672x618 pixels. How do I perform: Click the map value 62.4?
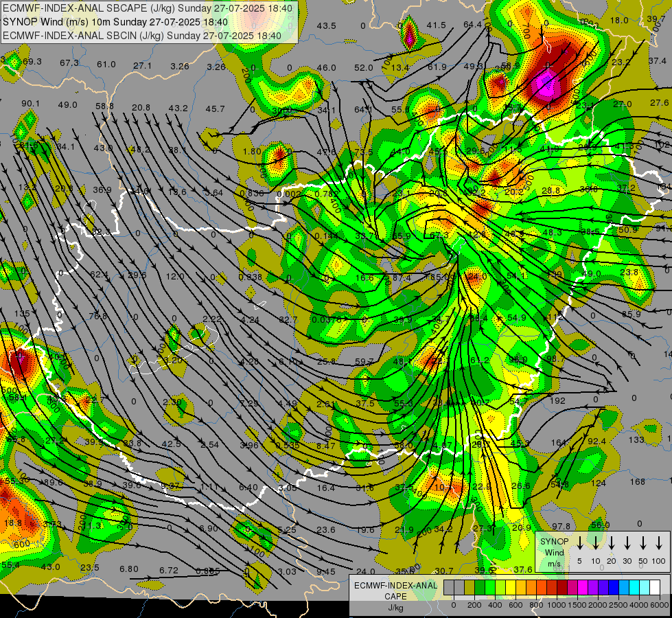[x=99, y=275]
